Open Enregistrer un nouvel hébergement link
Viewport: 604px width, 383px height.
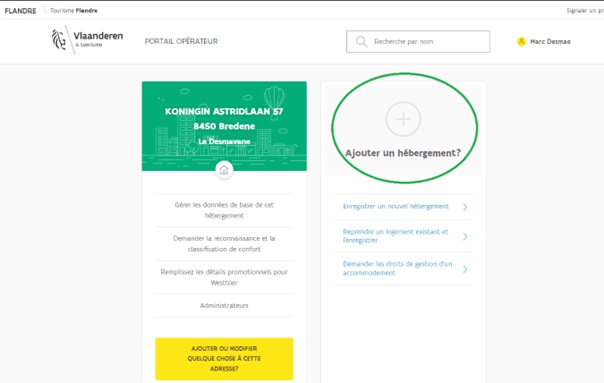(396, 207)
